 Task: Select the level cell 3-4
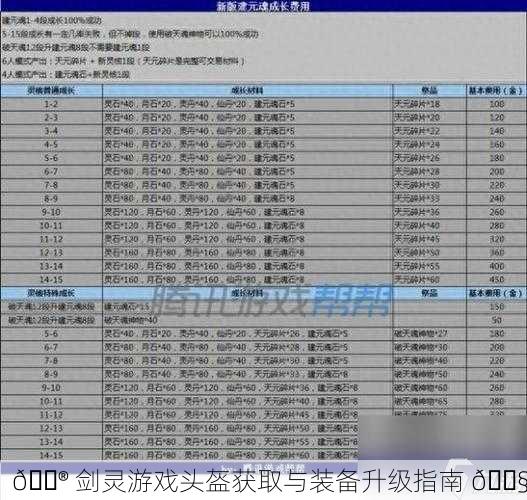click(51, 131)
